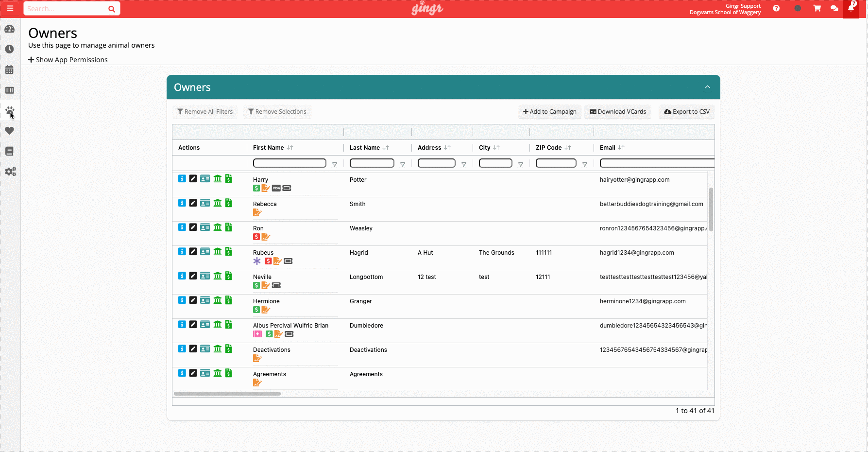This screenshot has height=452, width=868.
Task: Open the Dashboard gauge sidebar icon
Action: coord(9,29)
